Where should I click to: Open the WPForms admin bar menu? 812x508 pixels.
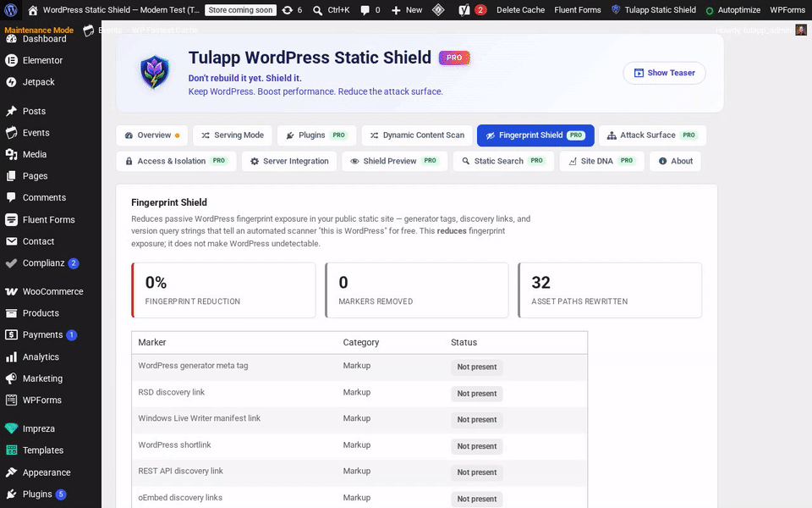pyautogui.click(x=787, y=10)
